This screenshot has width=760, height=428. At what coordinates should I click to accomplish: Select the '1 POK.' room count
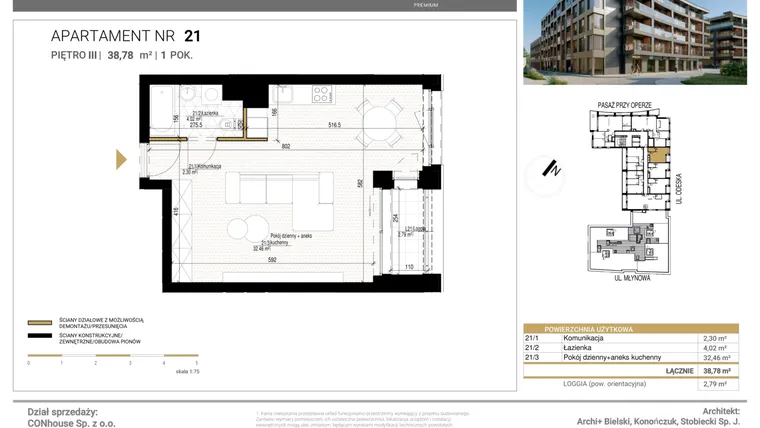coord(177,55)
